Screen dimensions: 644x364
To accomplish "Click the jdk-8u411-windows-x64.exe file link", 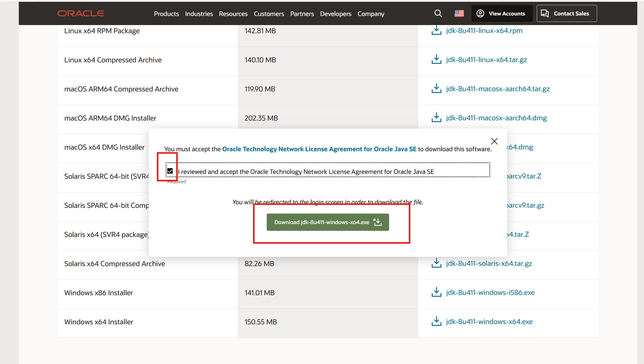I will click(489, 321).
